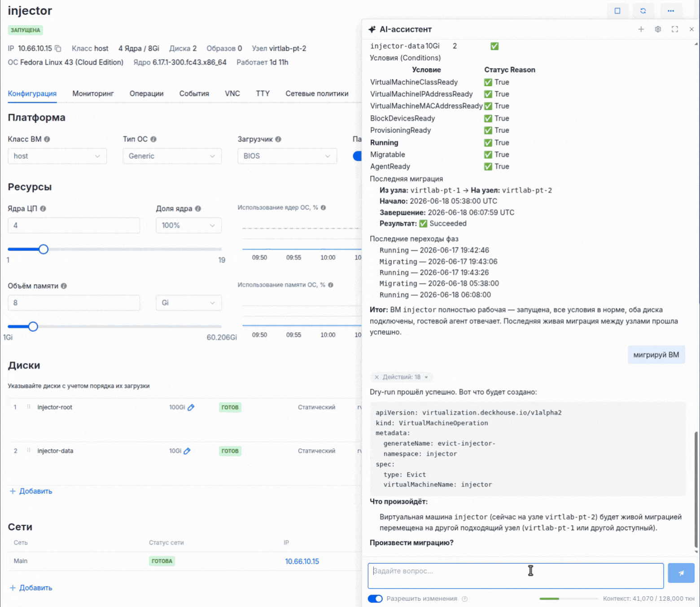This screenshot has height=607, width=700.
Task: Show info tooltip for Ядра ЦП
Action: pyautogui.click(x=43, y=209)
